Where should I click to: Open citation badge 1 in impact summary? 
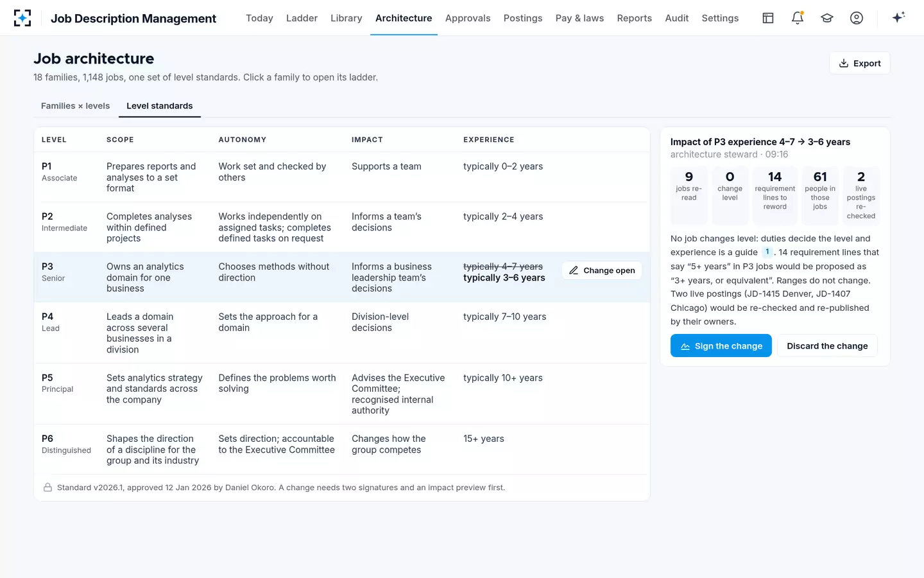coord(767,252)
